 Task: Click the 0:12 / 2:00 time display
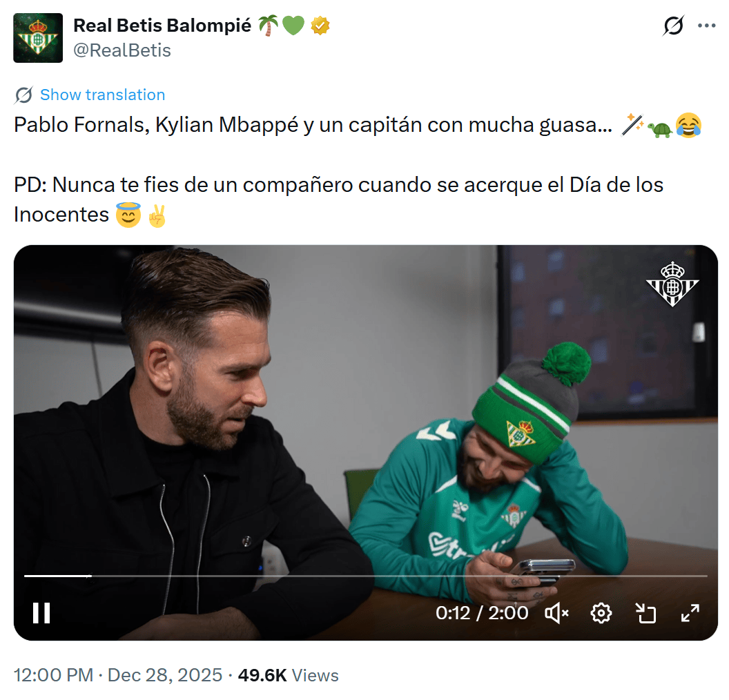click(482, 613)
